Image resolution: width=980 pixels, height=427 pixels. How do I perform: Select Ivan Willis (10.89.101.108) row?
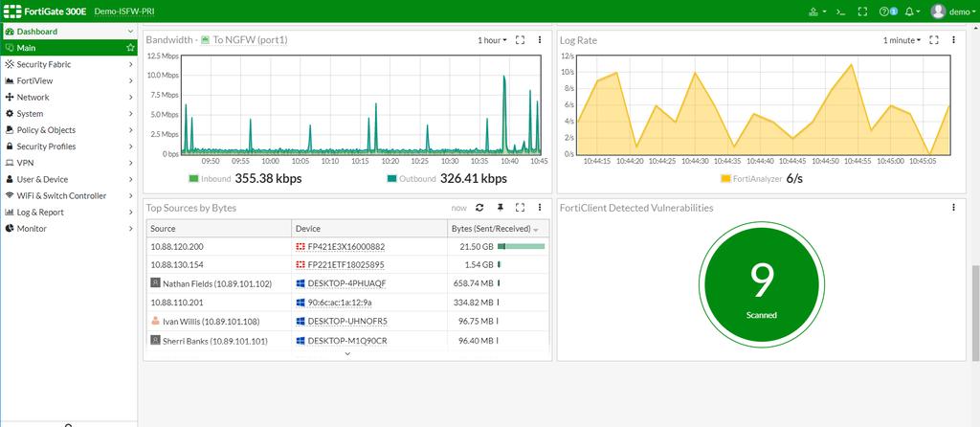coord(348,322)
